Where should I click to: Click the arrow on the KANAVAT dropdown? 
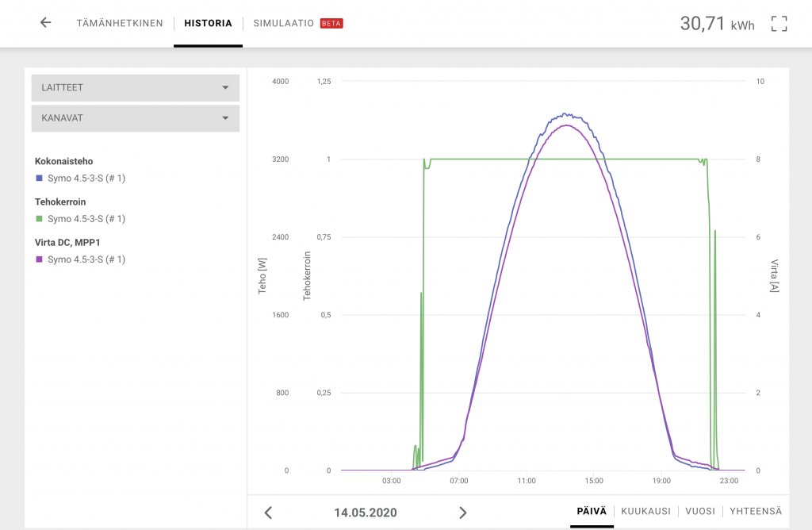pos(225,118)
